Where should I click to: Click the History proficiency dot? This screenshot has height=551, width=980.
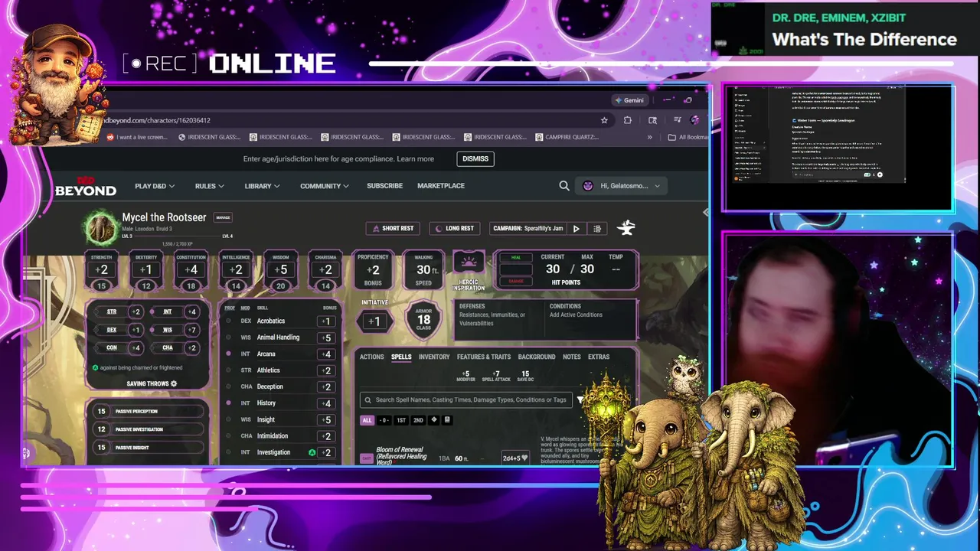[228, 403]
